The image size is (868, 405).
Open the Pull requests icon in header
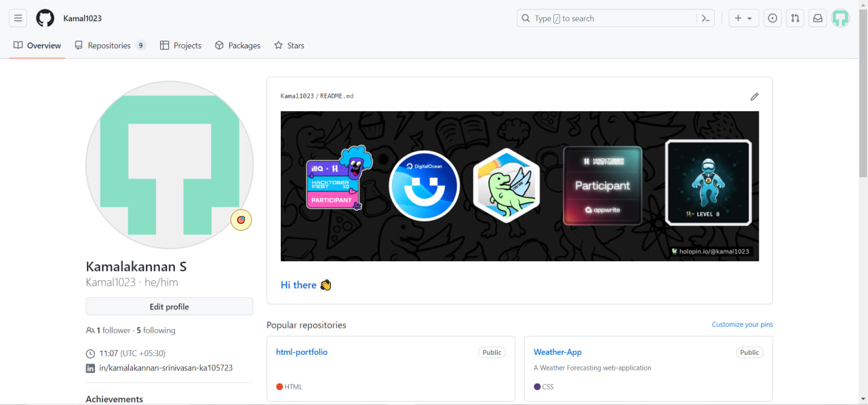click(x=795, y=18)
